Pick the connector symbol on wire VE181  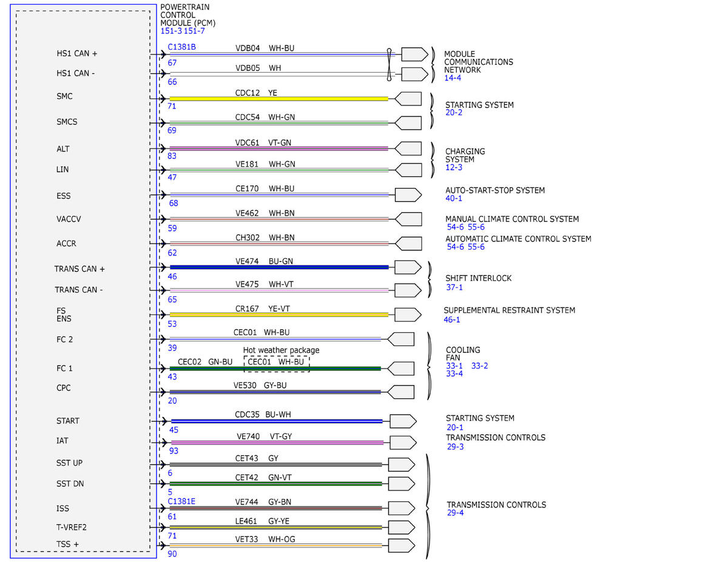408,169
